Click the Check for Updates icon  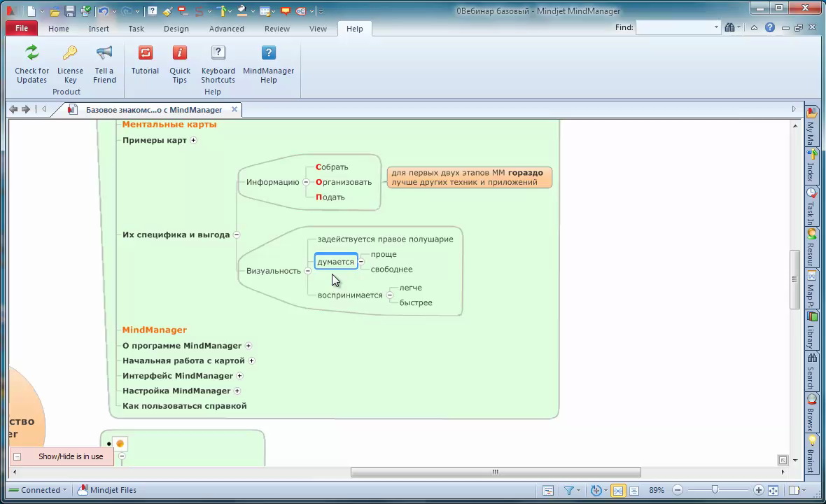click(31, 52)
